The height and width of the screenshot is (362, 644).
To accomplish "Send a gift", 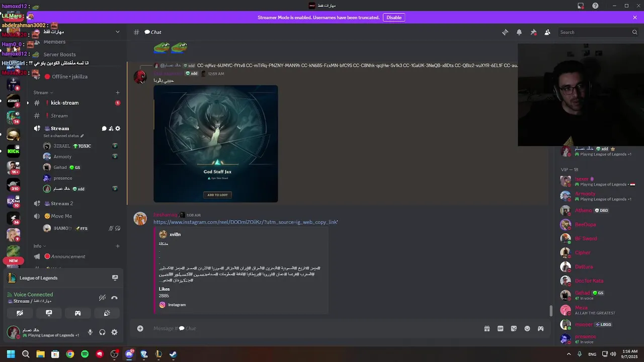I will pos(487,329).
